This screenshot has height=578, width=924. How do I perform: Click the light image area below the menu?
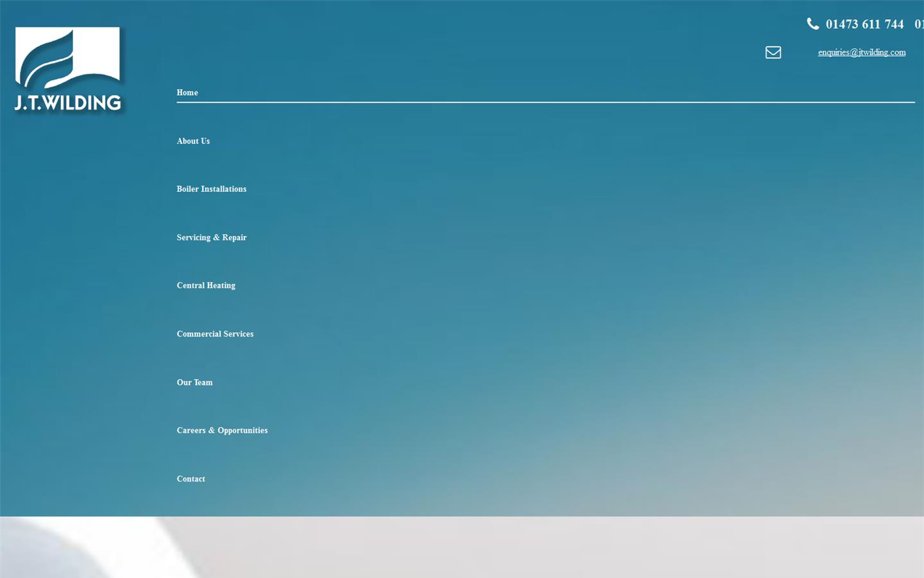click(x=449, y=552)
